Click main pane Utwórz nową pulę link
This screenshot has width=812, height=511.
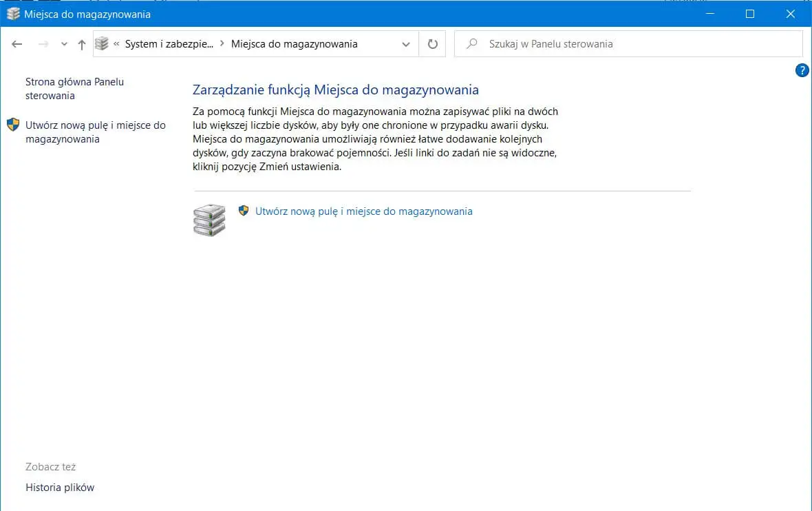point(363,211)
